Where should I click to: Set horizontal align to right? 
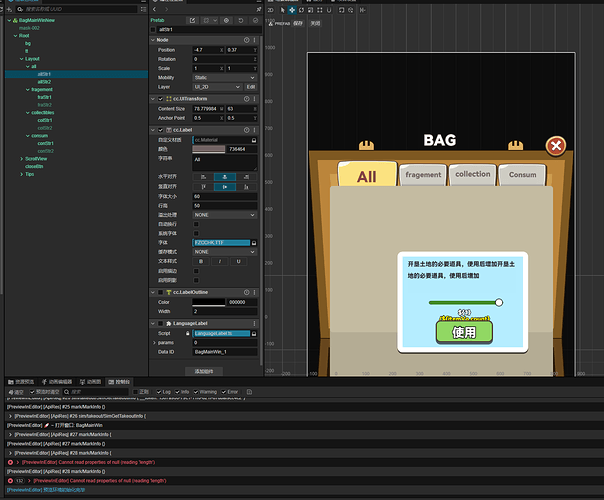(246, 177)
